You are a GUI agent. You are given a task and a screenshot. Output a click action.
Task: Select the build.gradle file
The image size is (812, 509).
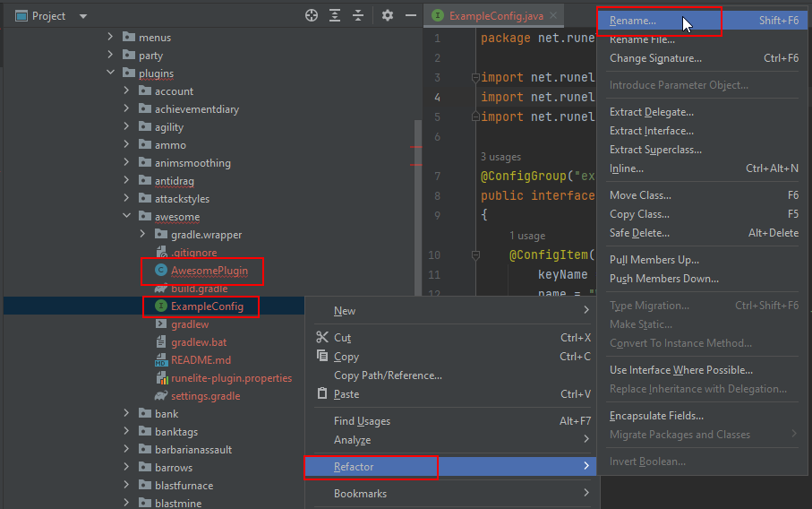(199, 289)
